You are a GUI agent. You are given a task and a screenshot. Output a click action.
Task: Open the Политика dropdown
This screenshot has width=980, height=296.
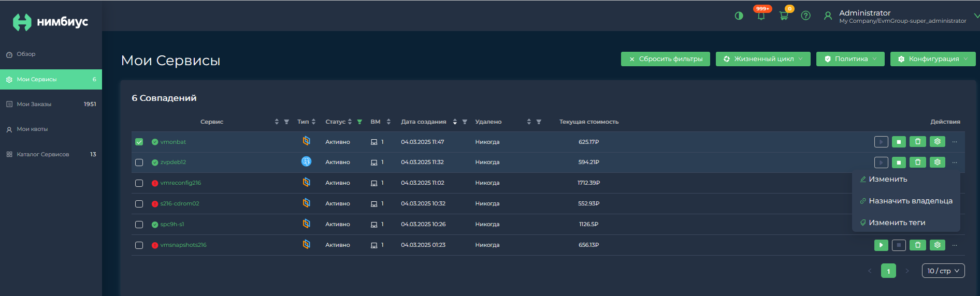851,59
